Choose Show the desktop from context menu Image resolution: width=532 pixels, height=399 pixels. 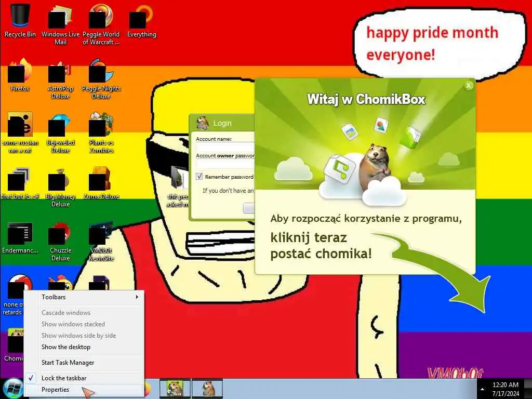coord(84,347)
